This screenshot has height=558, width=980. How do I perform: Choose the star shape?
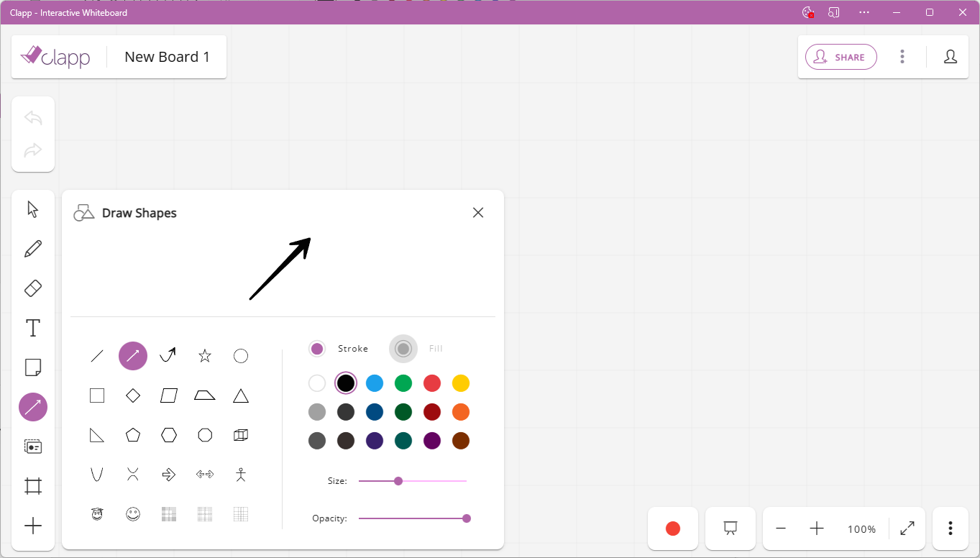[x=204, y=355]
